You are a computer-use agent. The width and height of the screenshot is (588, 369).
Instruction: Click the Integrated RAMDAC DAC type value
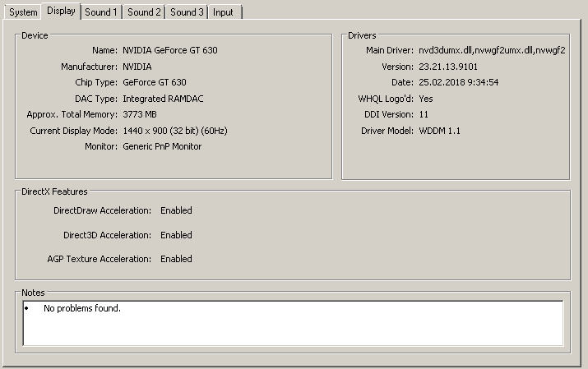[162, 99]
